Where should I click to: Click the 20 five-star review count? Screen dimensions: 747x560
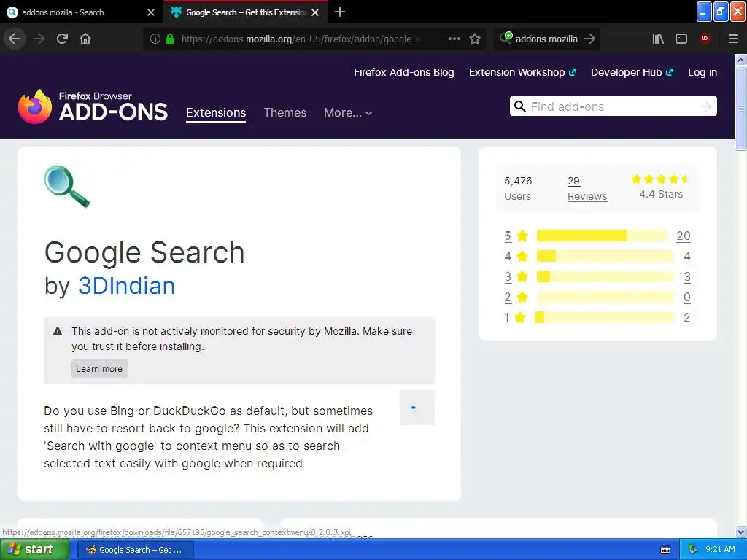point(683,236)
